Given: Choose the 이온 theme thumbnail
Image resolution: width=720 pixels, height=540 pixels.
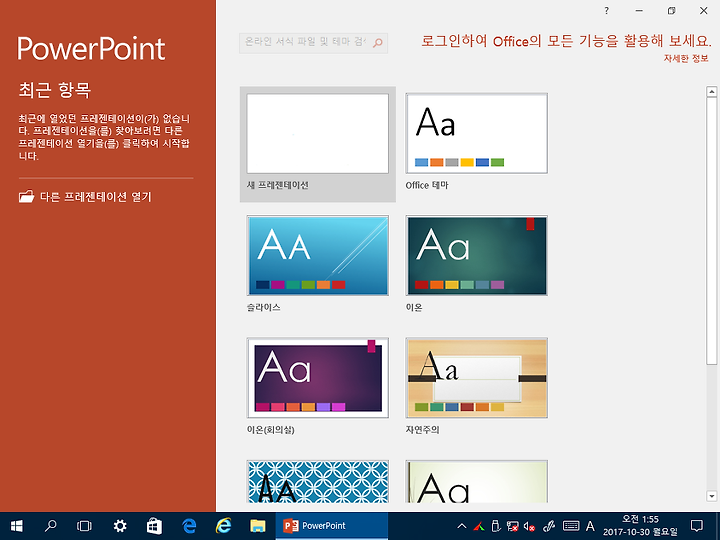Looking at the screenshot, I should pyautogui.click(x=477, y=255).
